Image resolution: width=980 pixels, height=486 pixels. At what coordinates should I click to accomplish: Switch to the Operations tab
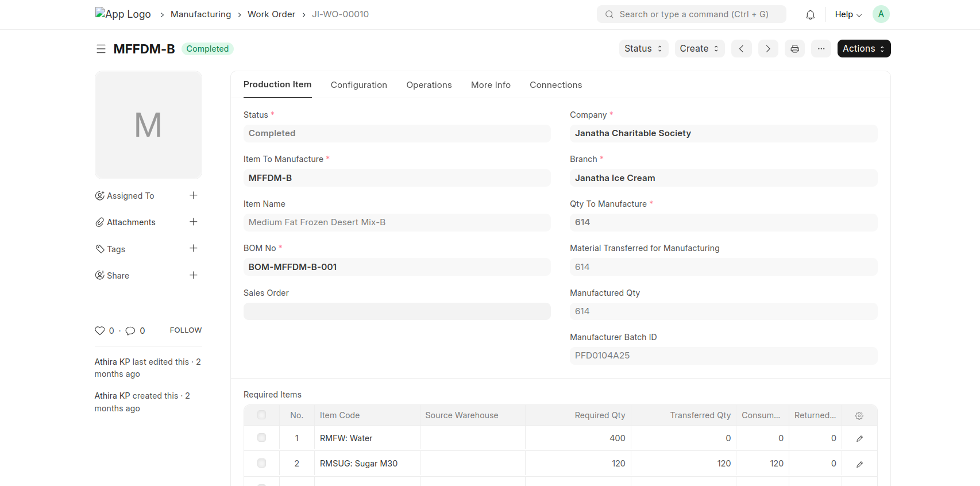point(429,85)
